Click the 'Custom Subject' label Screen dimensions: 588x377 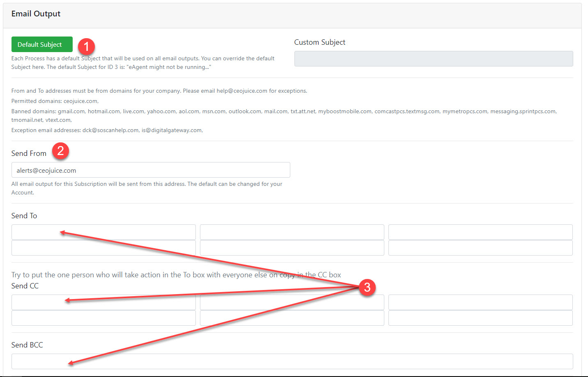[x=319, y=42]
